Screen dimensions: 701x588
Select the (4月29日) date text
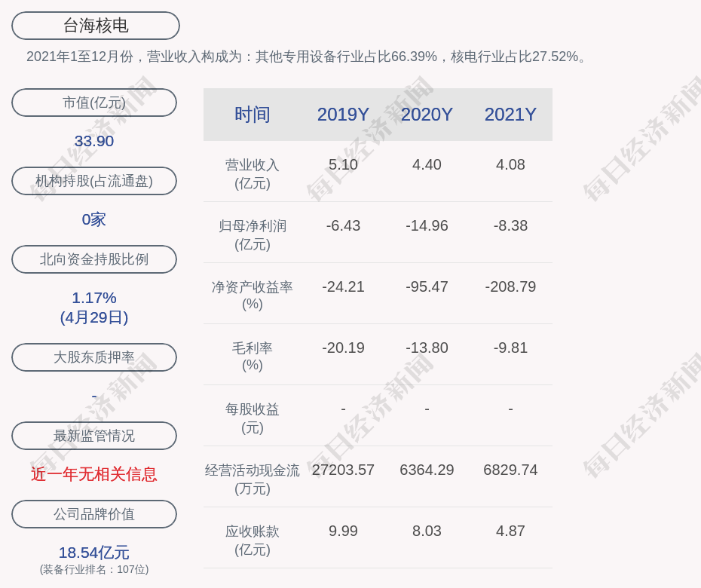(x=94, y=317)
